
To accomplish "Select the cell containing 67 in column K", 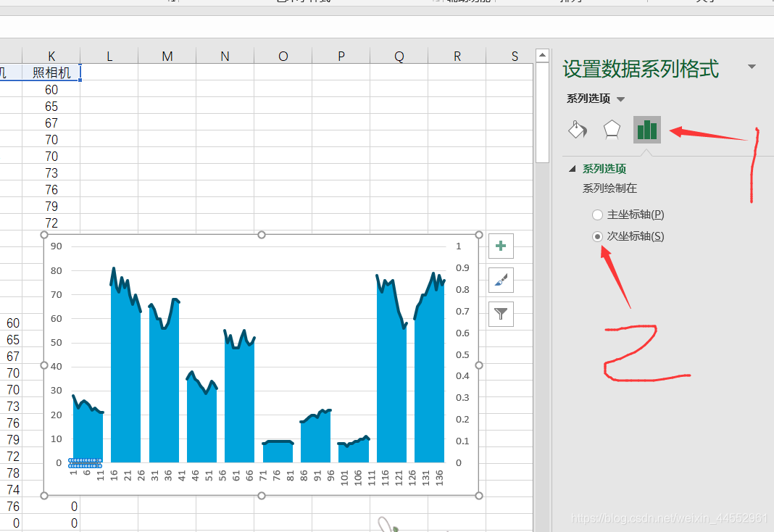I will coord(51,123).
